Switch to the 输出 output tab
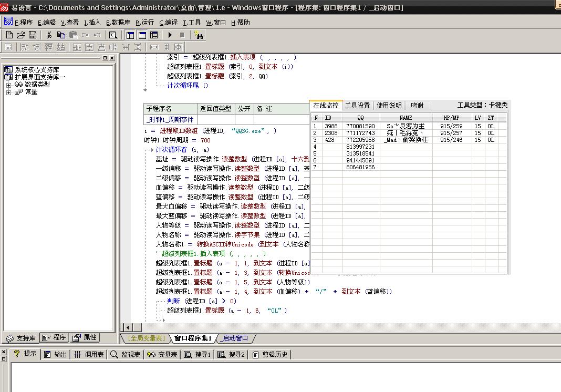This screenshot has width=561, height=392. 56,354
